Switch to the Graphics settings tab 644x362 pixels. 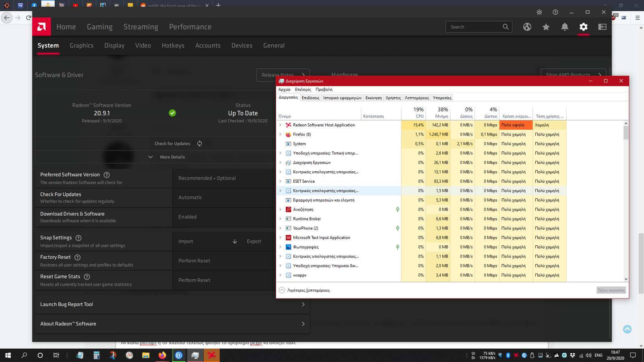pyautogui.click(x=81, y=45)
